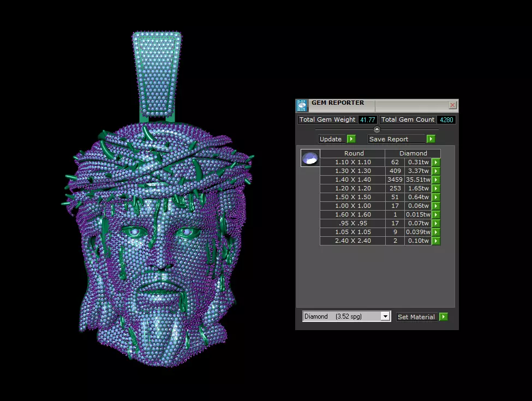
Task: Click the weight cell showing 0.039tw
Action: pyautogui.click(x=418, y=232)
